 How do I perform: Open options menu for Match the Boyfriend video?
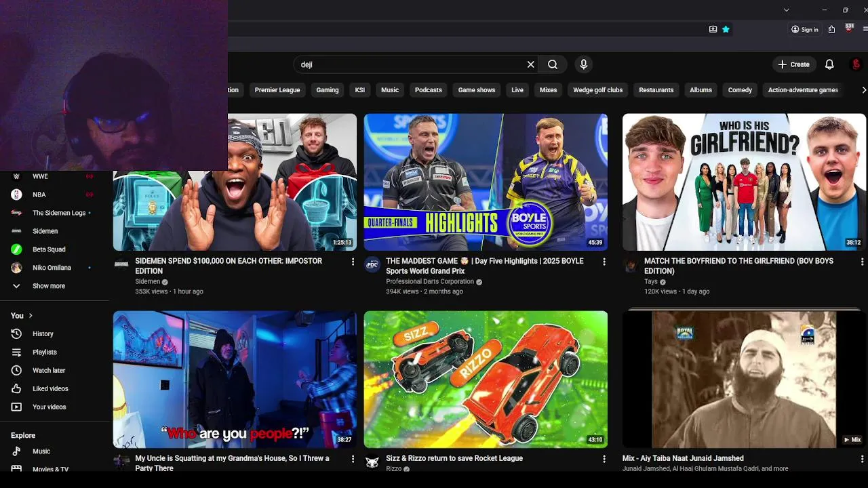coord(862,262)
